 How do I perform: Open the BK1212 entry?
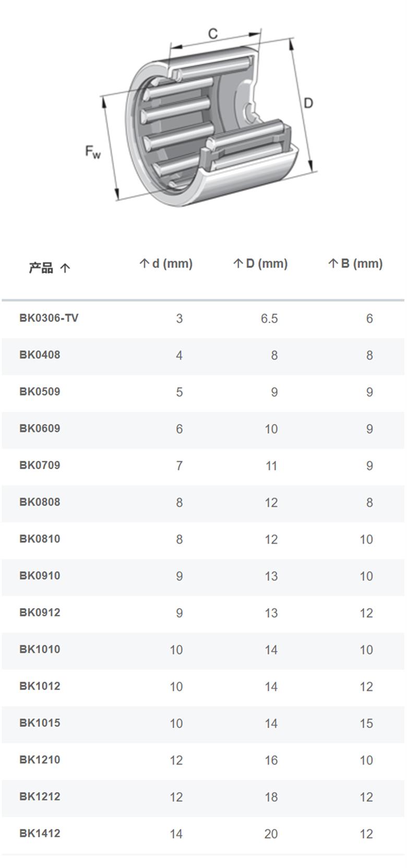pos(40,796)
